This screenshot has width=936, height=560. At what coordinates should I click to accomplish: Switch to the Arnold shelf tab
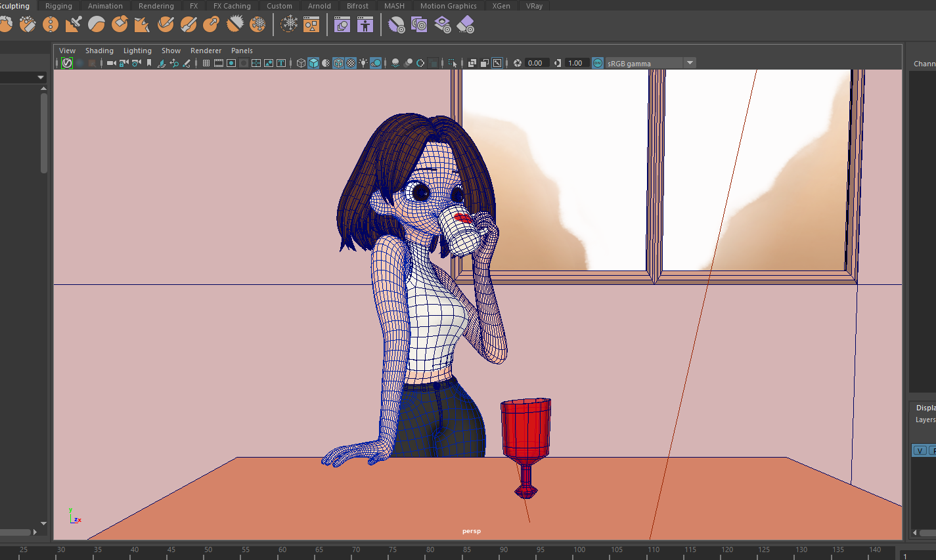coord(319,6)
